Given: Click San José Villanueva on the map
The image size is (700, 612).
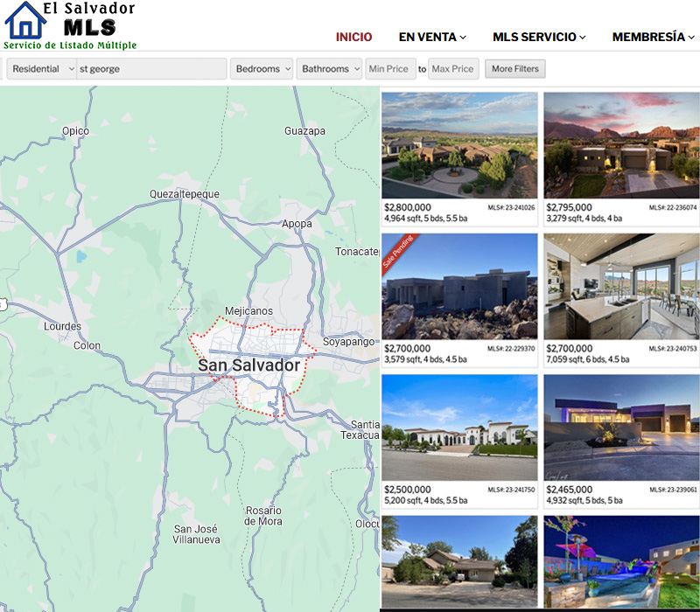Looking at the screenshot, I should (196, 534).
